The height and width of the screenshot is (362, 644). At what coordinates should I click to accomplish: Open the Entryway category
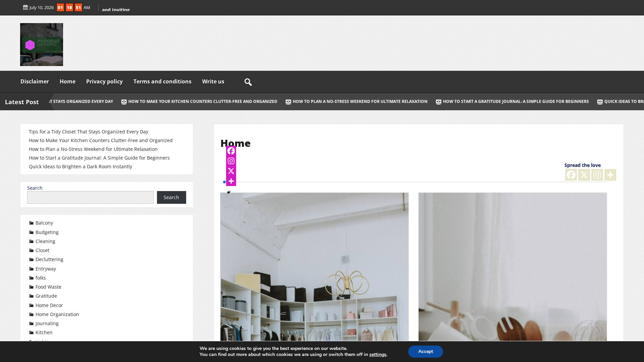tap(46, 269)
